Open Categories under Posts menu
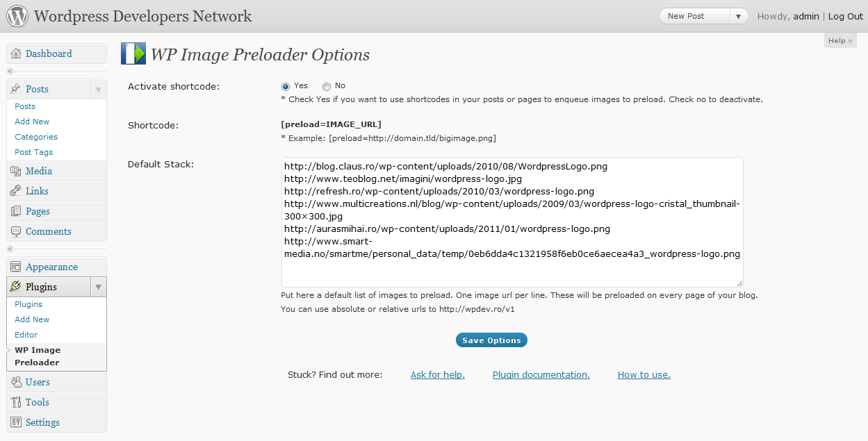 [36, 137]
